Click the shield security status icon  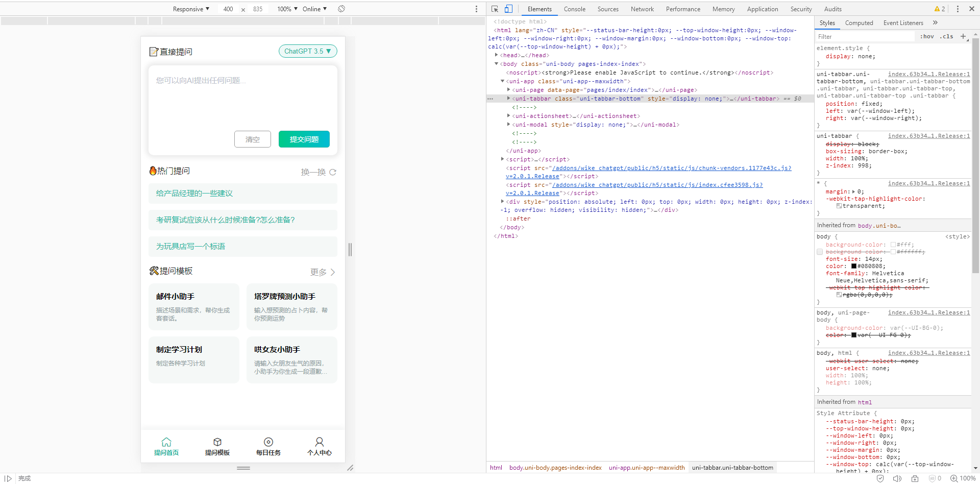(x=880, y=478)
